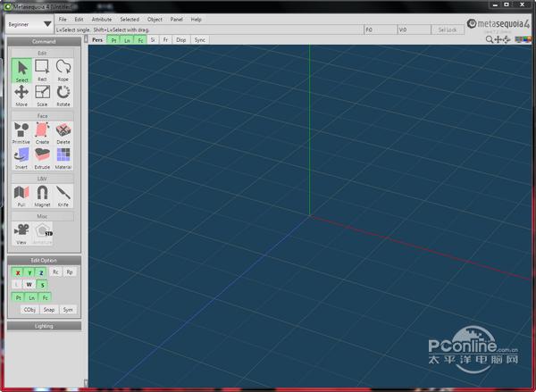The image size is (536, 392).
Task: Open the Object menu
Action: [x=155, y=20]
